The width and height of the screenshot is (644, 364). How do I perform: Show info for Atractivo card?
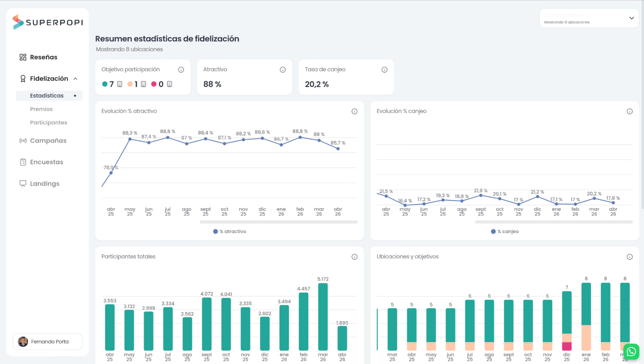(x=283, y=70)
